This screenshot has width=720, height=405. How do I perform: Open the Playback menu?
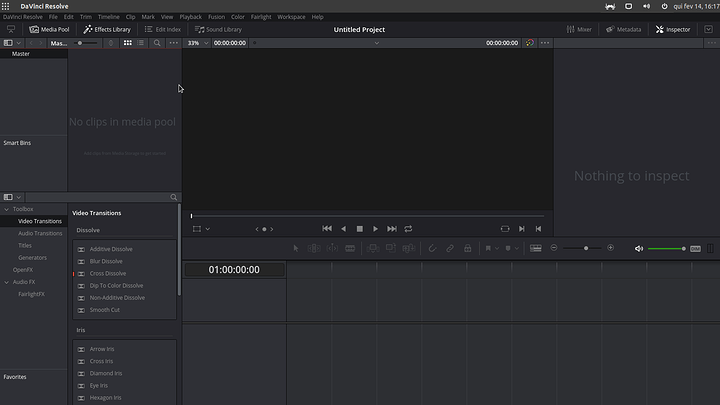[190, 17]
